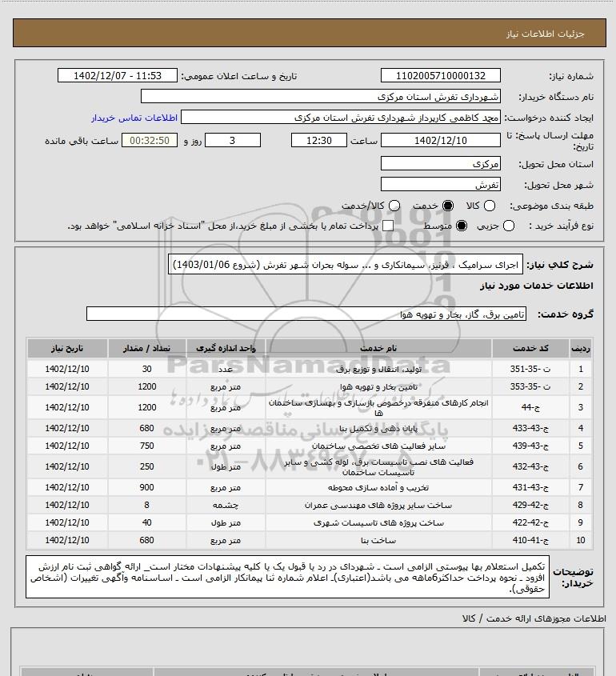Click the تاریخ نیاز column header
This screenshot has width=616, height=676.
point(67,348)
